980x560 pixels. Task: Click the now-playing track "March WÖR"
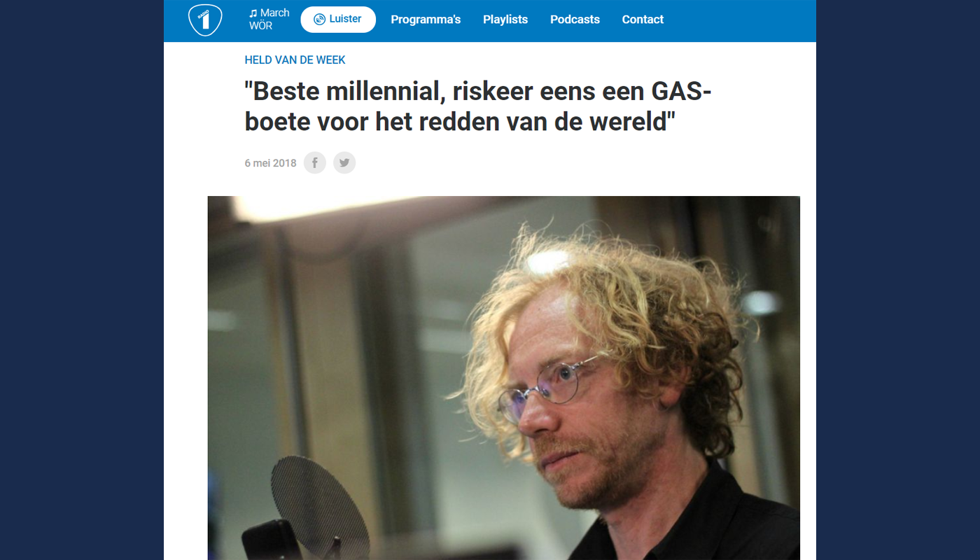click(269, 20)
